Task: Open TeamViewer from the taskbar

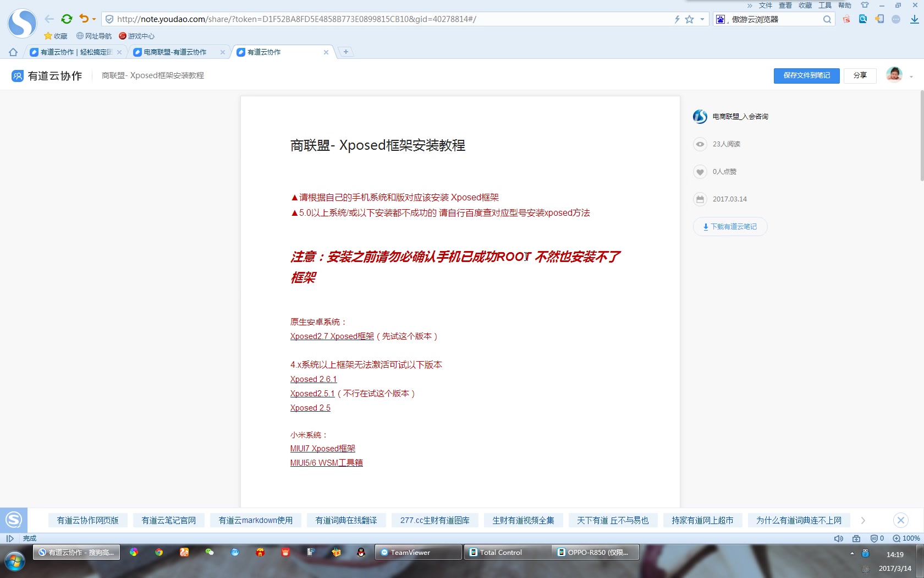Action: pos(418,552)
